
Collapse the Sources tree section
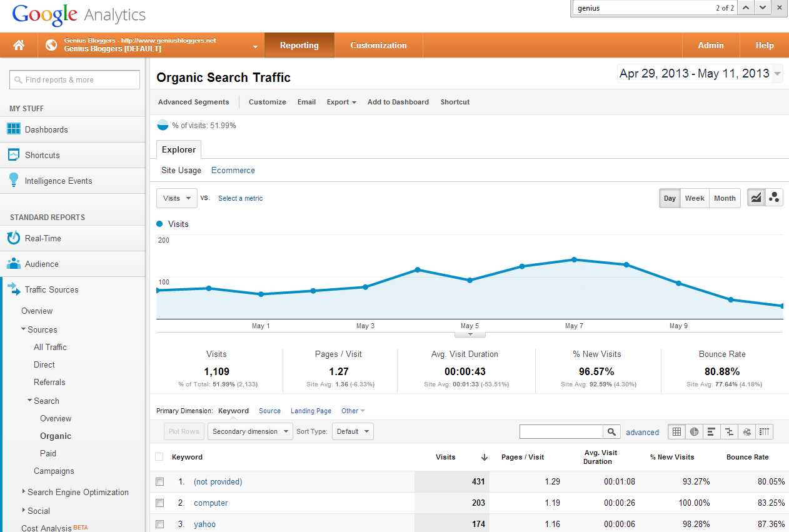click(23, 329)
